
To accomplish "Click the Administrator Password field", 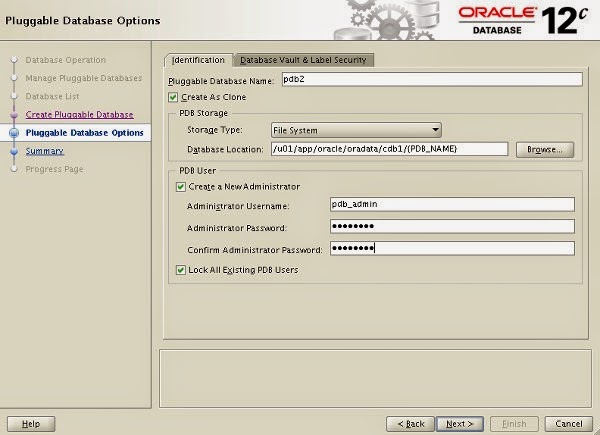I will tap(452, 226).
